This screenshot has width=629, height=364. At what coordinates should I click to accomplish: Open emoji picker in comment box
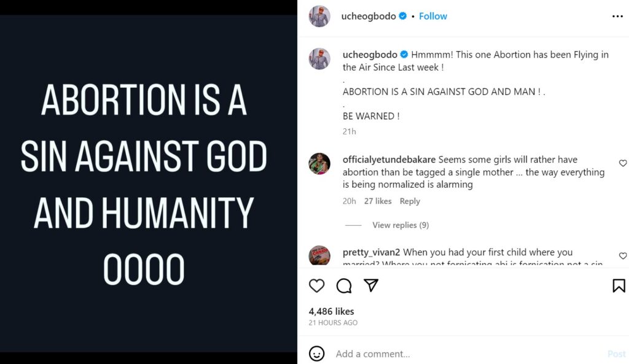(x=317, y=354)
